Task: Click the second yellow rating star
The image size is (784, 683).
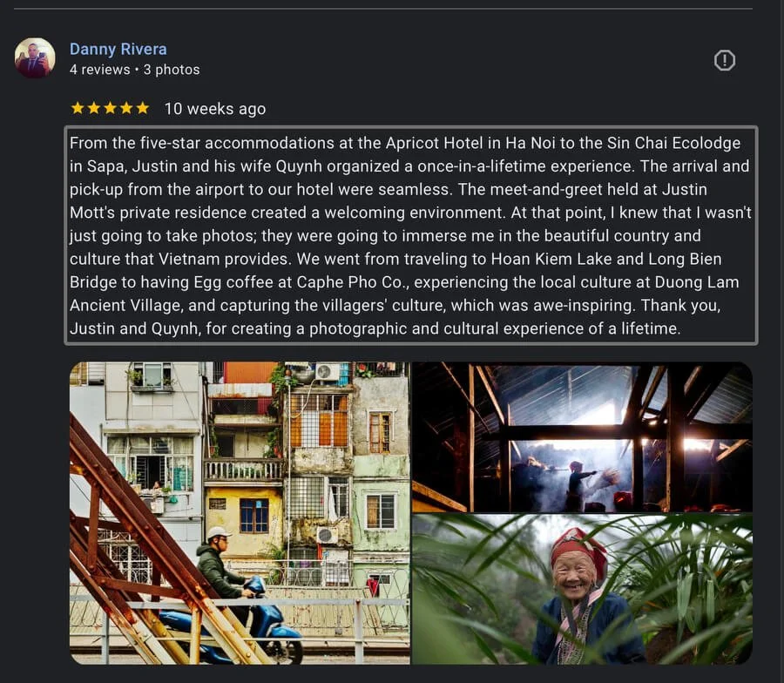Action: [94, 108]
